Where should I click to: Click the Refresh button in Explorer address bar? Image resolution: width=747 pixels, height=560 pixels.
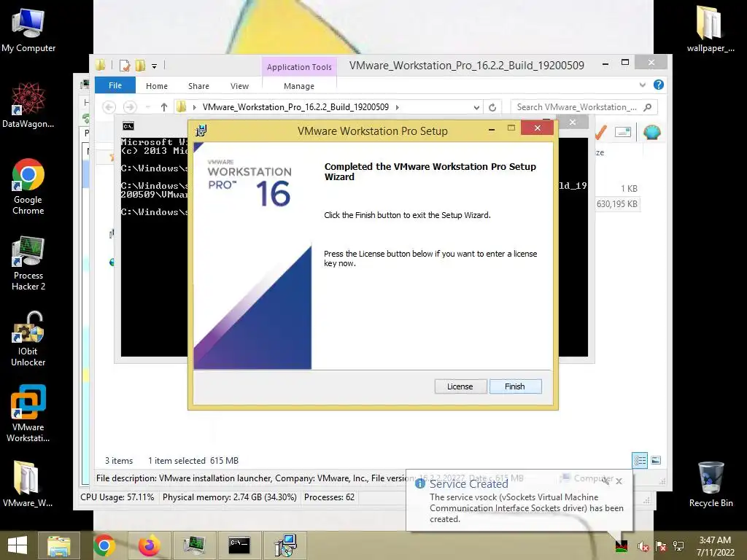click(x=492, y=108)
